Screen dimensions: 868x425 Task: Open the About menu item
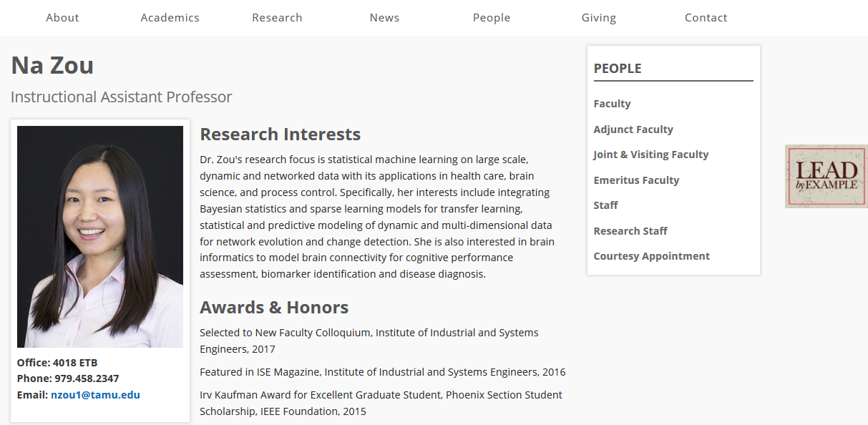[x=62, y=18]
